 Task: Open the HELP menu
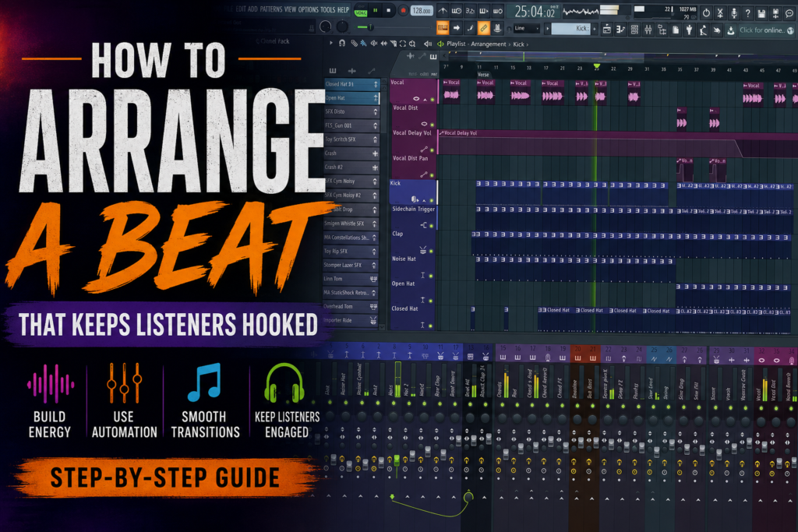[x=344, y=9]
